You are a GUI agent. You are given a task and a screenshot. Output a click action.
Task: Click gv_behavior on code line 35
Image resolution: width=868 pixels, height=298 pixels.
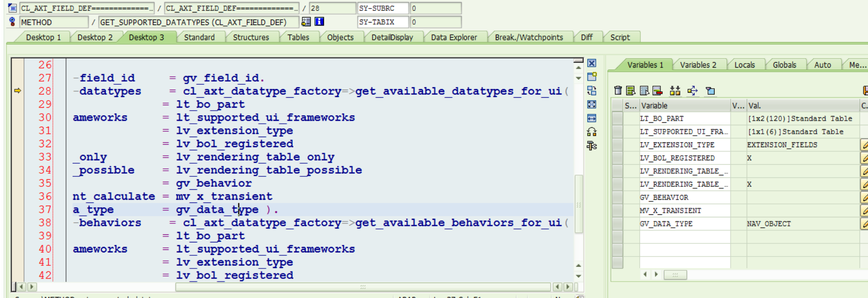(x=214, y=183)
